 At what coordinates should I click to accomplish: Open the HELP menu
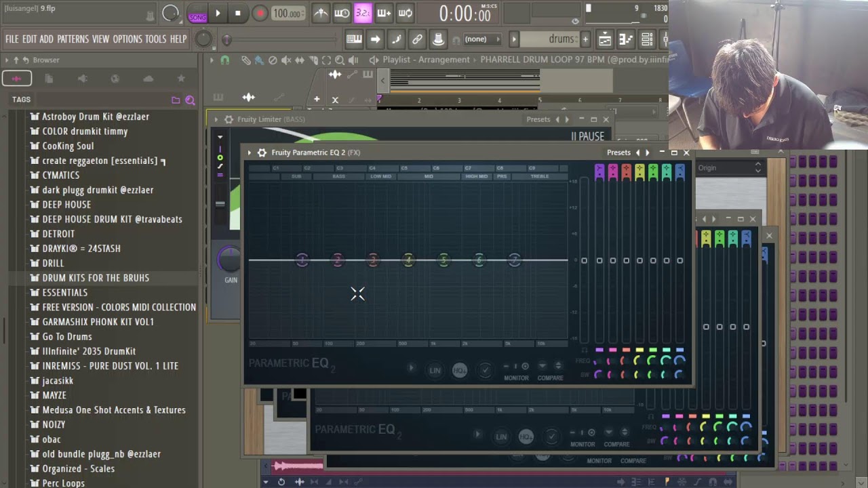178,39
